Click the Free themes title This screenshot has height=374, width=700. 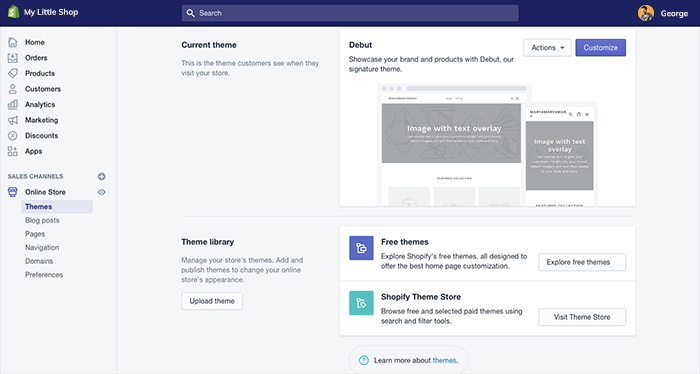click(x=404, y=242)
